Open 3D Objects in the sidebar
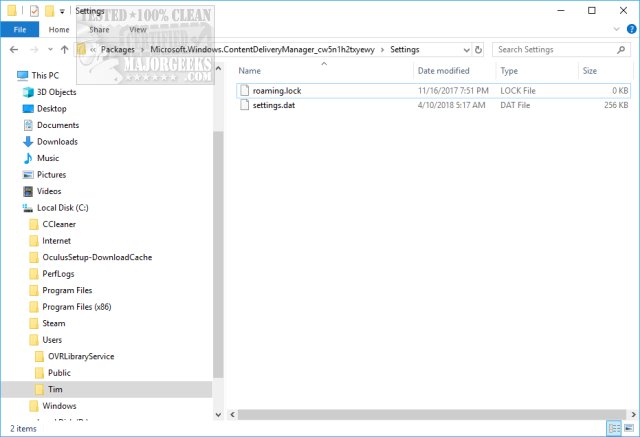 (x=56, y=92)
